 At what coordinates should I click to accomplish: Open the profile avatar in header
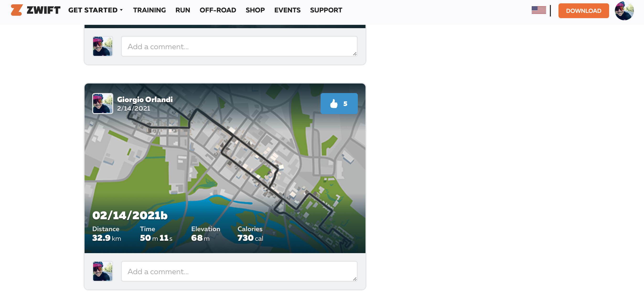[624, 11]
